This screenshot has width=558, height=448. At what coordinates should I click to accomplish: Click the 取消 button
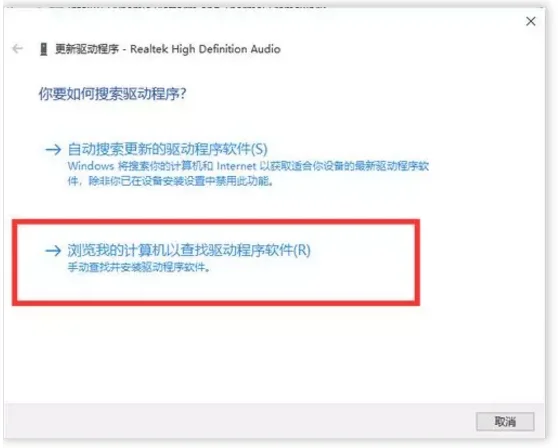click(505, 422)
